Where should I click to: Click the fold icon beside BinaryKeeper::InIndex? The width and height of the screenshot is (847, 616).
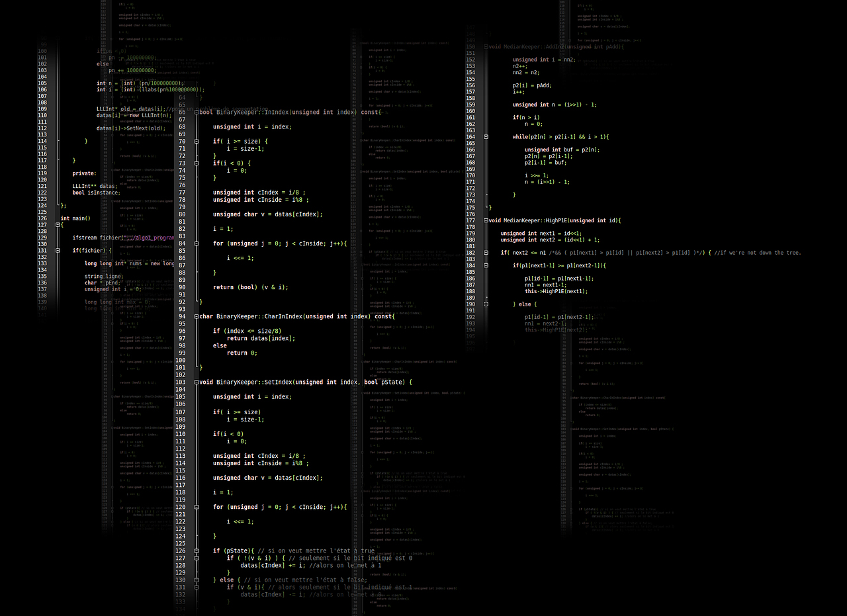(197, 112)
